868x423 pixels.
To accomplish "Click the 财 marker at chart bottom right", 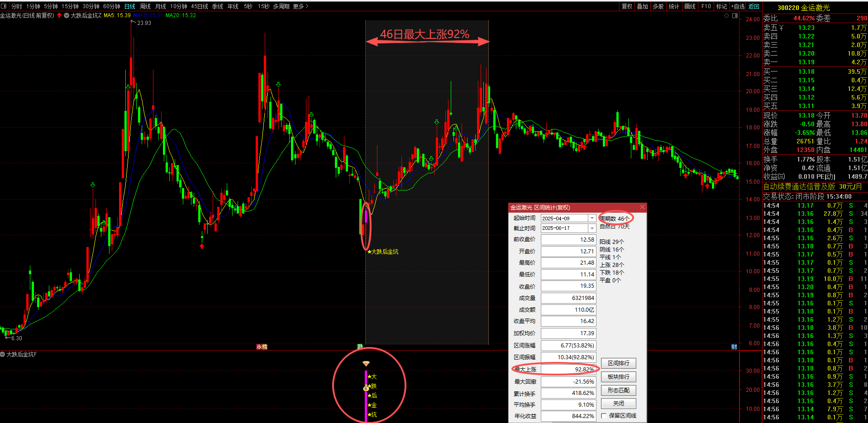I will 734,347.
